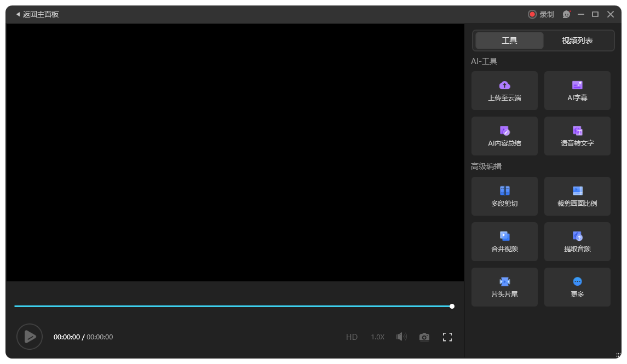Open the 语音转文字 speech-to-text tool
Screen dimensions: 627x364
577,136
